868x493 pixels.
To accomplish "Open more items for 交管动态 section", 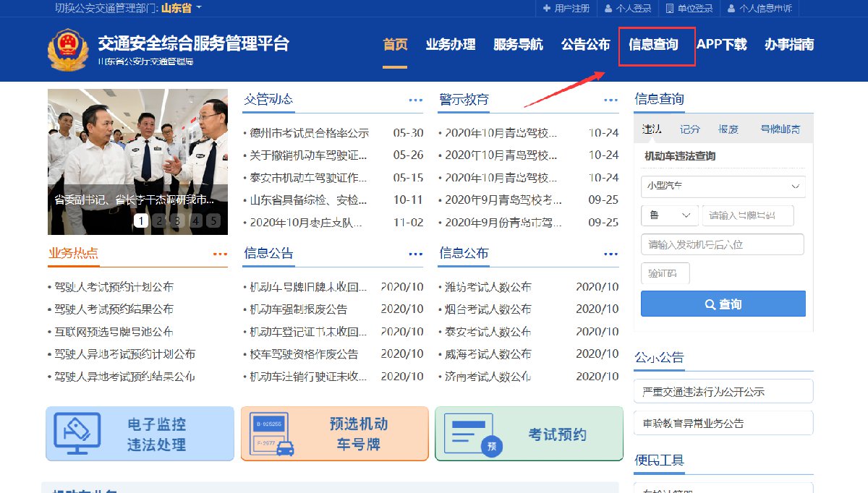I will tap(415, 100).
